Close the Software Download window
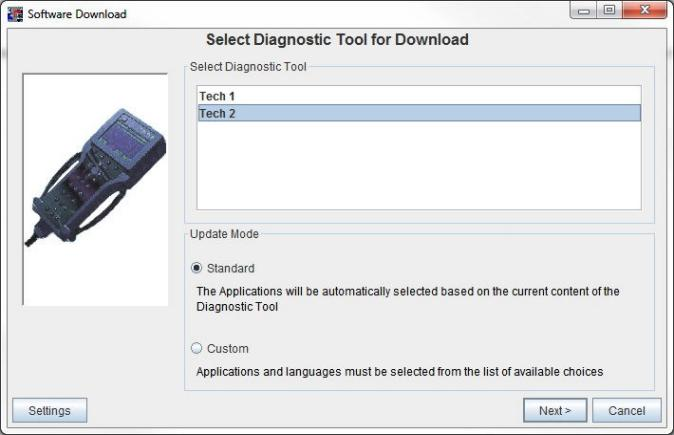The width and height of the screenshot is (674, 435). tap(644, 10)
